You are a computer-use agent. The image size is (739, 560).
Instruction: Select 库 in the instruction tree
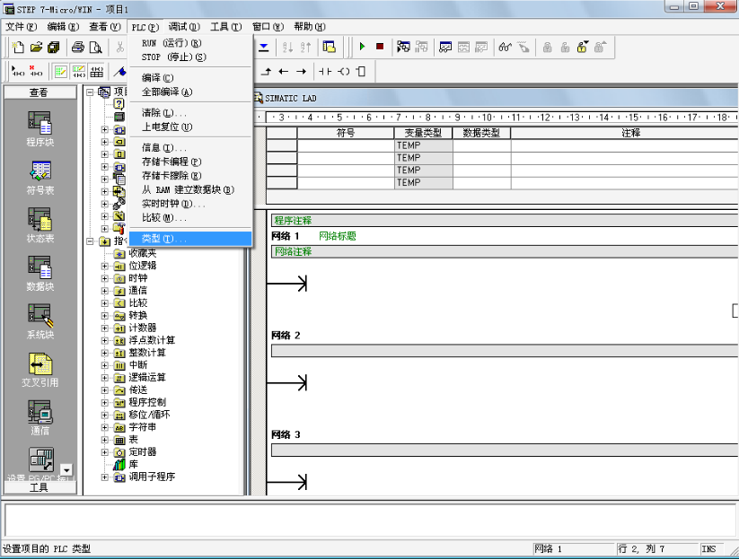click(134, 465)
